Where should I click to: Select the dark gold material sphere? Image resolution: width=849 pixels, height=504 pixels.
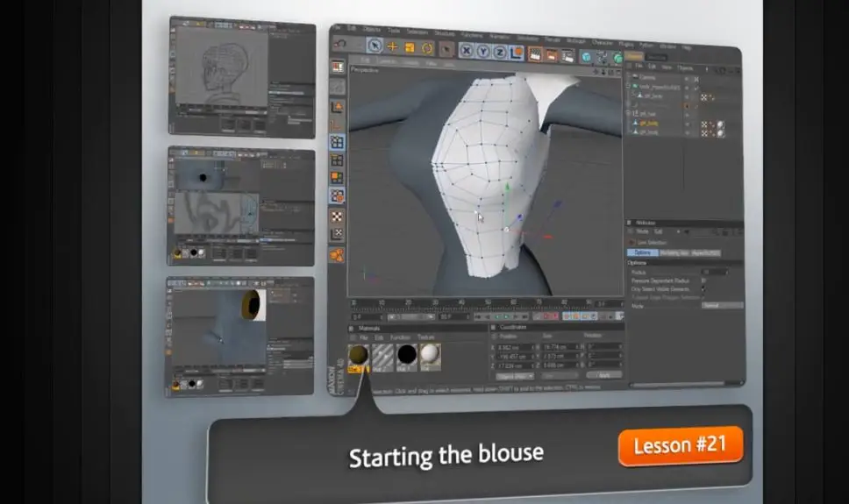click(358, 355)
